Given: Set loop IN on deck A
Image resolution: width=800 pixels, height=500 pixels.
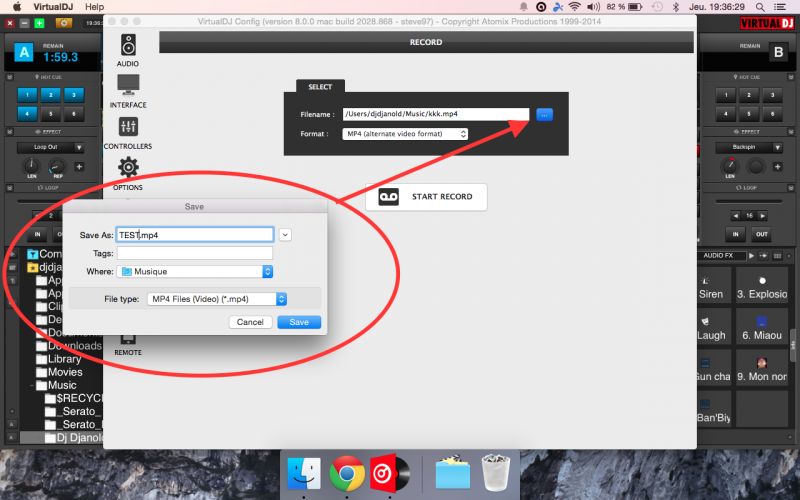Looking at the screenshot, I should point(37,234).
